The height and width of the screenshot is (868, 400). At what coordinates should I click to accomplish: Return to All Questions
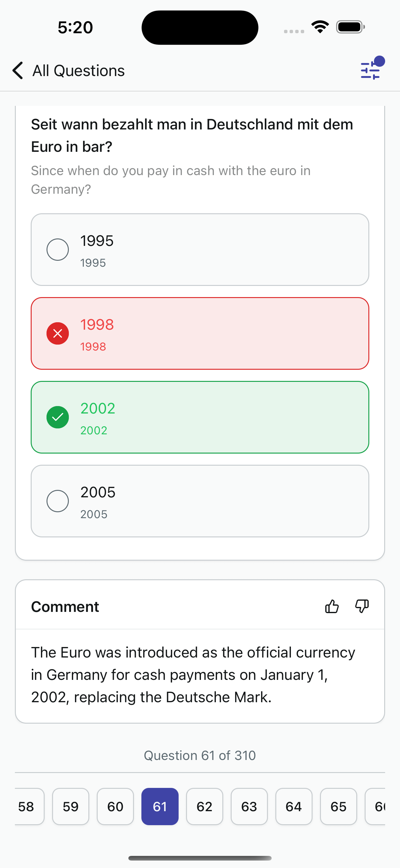(x=78, y=70)
